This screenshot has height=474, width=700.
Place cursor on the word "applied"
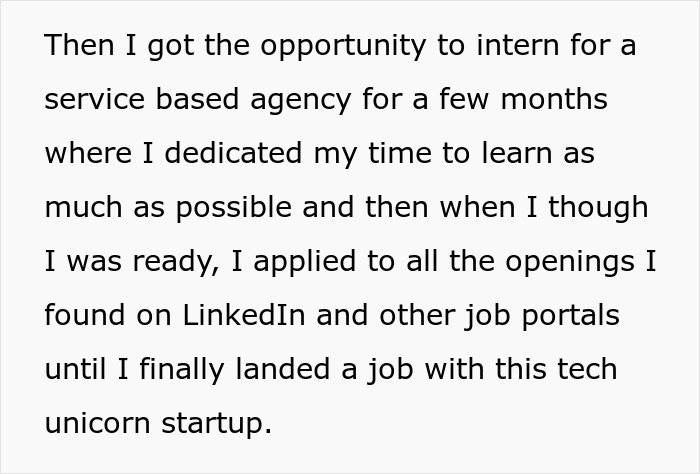(304, 262)
